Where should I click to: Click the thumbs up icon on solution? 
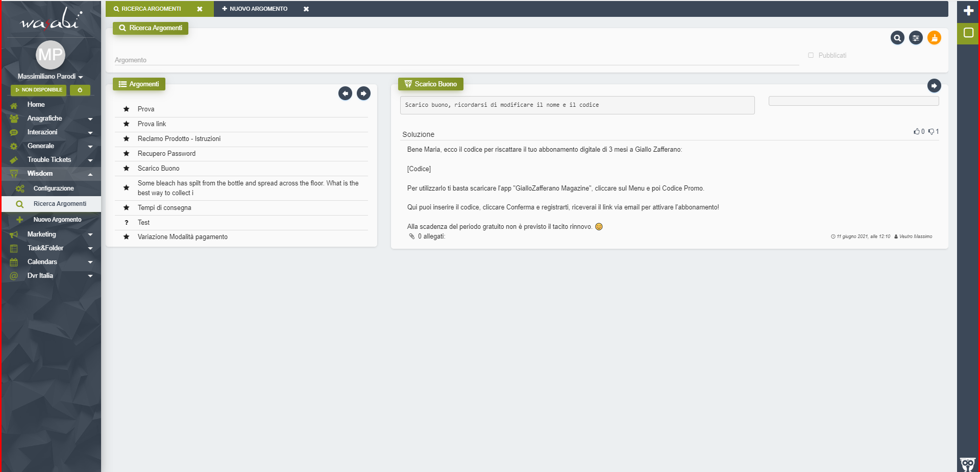click(917, 132)
